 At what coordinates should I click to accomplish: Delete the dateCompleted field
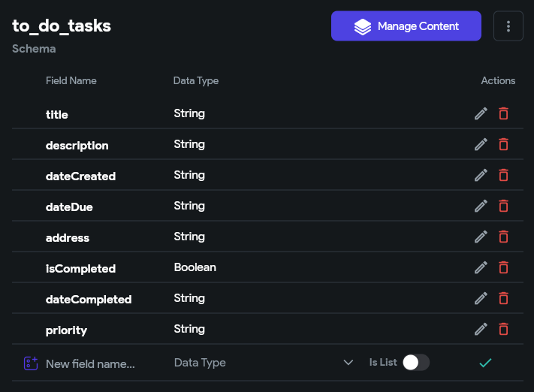click(x=503, y=298)
